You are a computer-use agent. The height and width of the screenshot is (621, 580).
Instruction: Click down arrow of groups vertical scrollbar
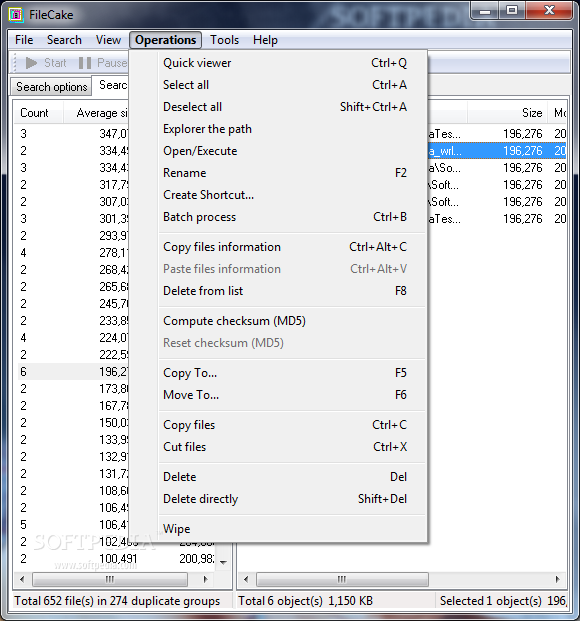tap(223, 562)
